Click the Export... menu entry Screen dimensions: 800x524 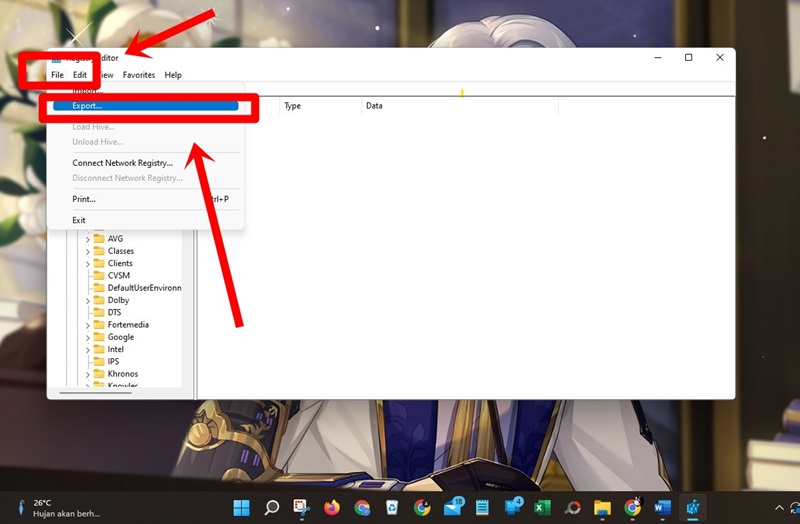pos(145,106)
